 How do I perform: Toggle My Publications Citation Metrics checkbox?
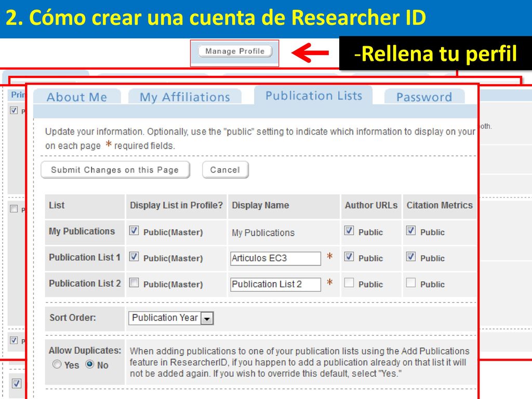click(411, 231)
